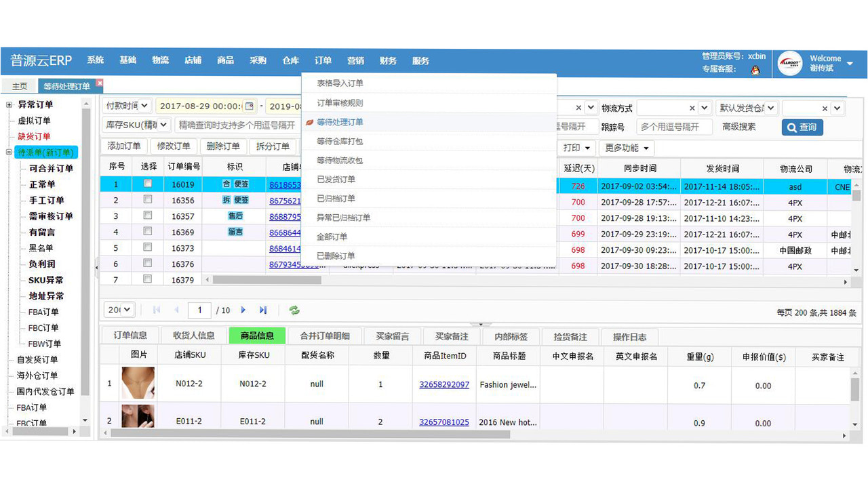Click the ALLROOT company logo avatar

tap(791, 63)
